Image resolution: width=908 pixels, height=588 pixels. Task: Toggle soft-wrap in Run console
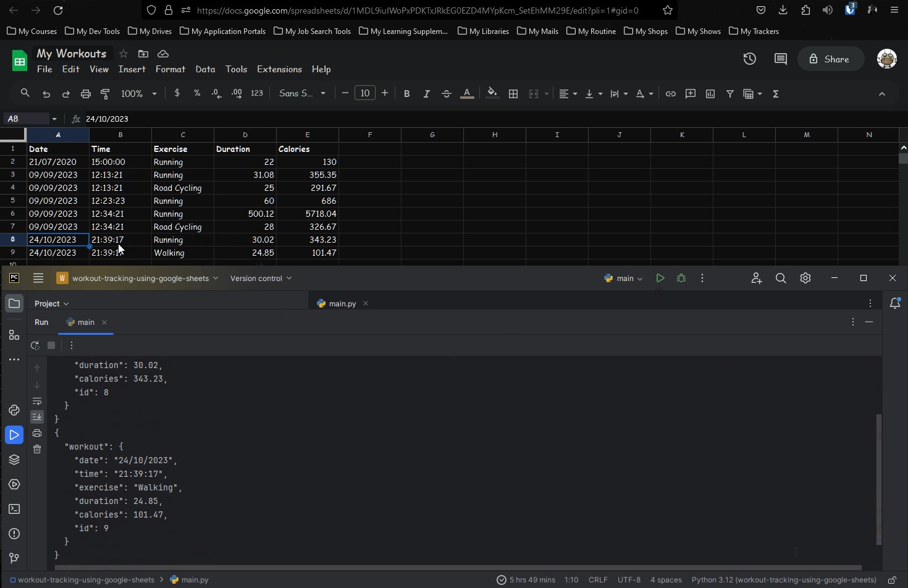click(37, 401)
